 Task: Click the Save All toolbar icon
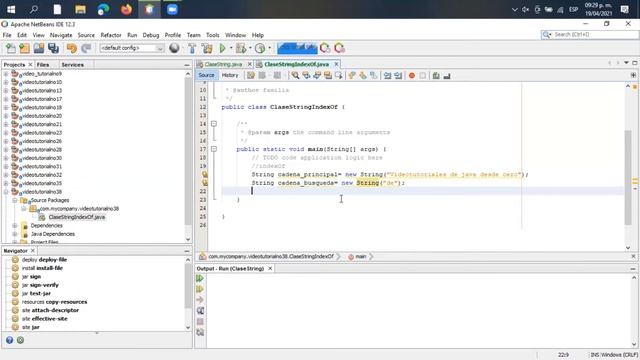click(53, 48)
